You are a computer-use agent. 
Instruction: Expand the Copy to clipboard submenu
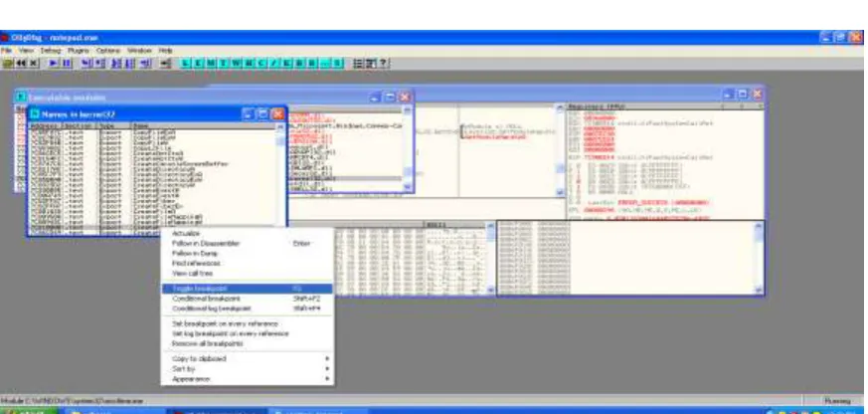247,358
